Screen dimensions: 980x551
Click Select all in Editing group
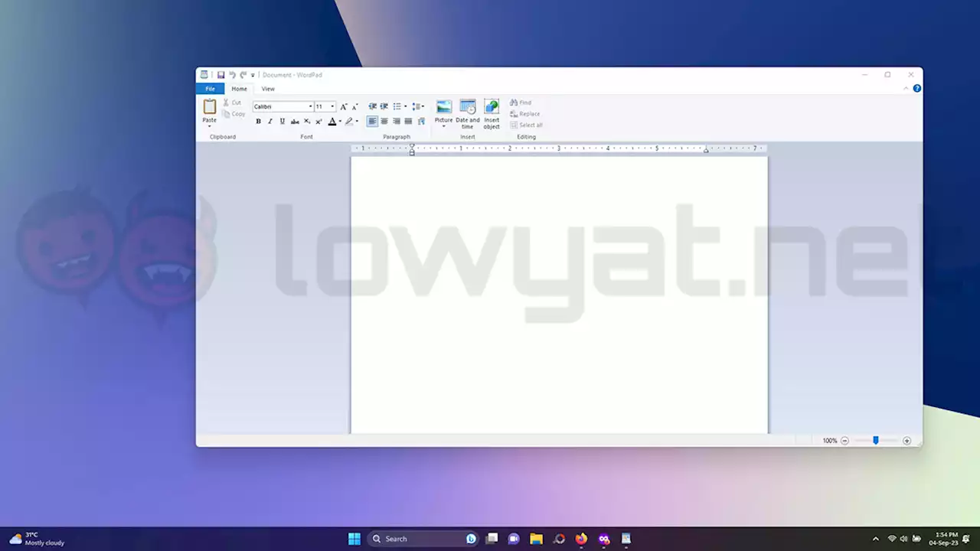pyautogui.click(x=526, y=125)
